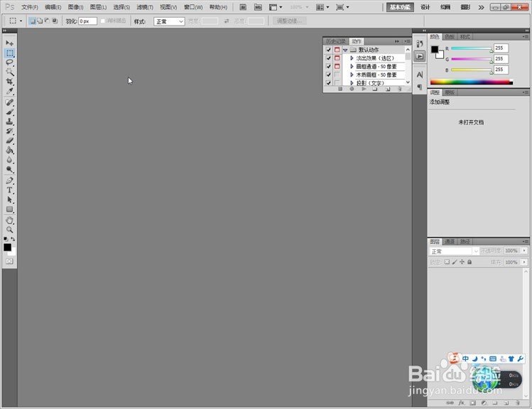Image resolution: width=532 pixels, height=409 pixels.
Task: Select the Lasso tool
Action: click(9, 62)
